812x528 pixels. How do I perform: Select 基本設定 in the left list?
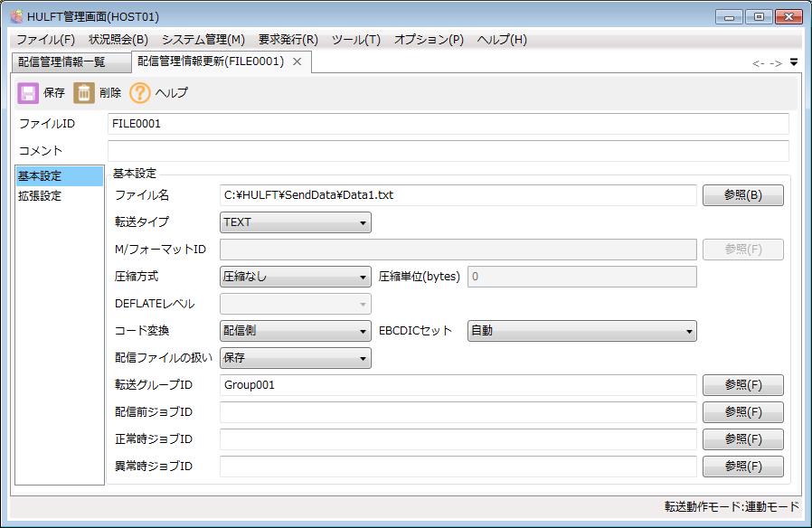pyautogui.click(x=59, y=176)
